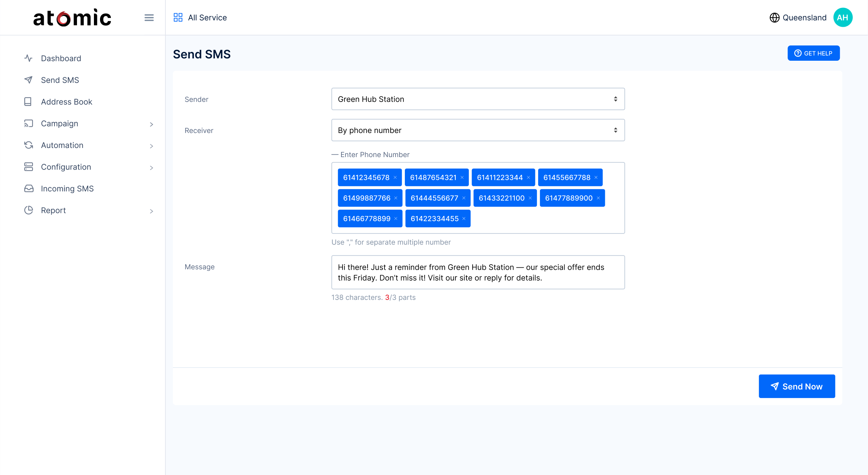Click the Incoming SMS inbox icon

click(x=28, y=189)
